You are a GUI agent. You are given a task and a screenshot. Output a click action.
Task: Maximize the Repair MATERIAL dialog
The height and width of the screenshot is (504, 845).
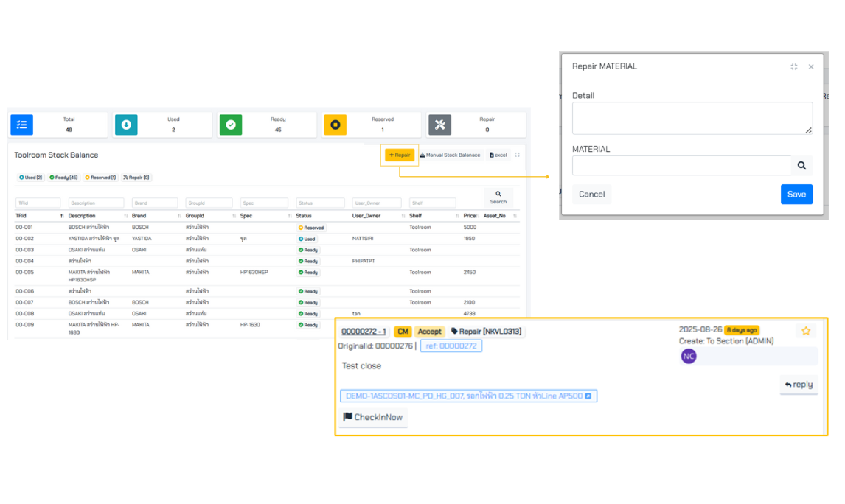(x=794, y=66)
